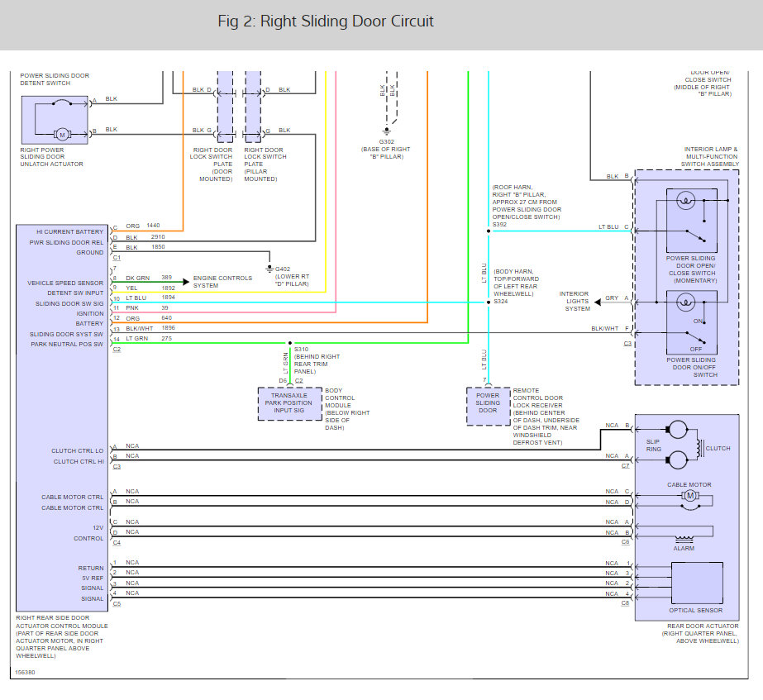The width and height of the screenshot is (763, 700).
Task: Click 'REMOTE CONTROL DOOR LOCK RECEIVER' text
Action: click(x=537, y=398)
